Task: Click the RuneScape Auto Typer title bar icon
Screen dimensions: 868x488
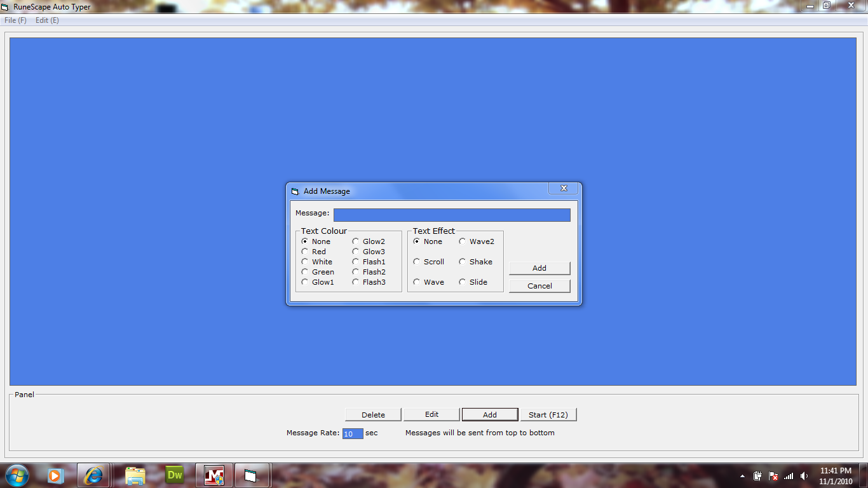Action: click(x=6, y=7)
